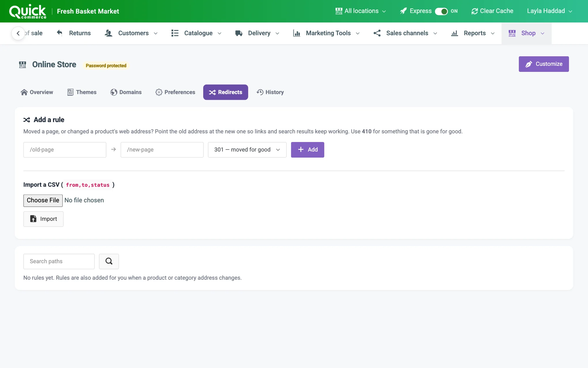Expand the Customers menu chevron
The width and height of the screenshot is (588, 368).
coord(156,33)
